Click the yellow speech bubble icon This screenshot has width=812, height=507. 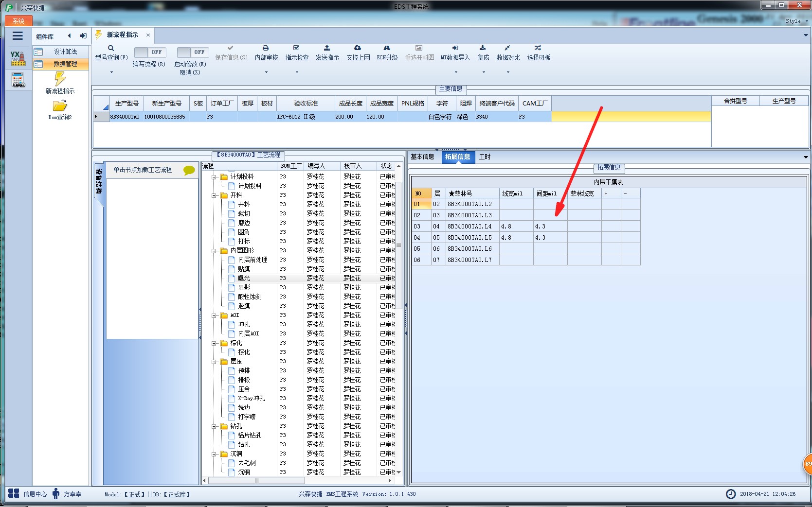189,170
